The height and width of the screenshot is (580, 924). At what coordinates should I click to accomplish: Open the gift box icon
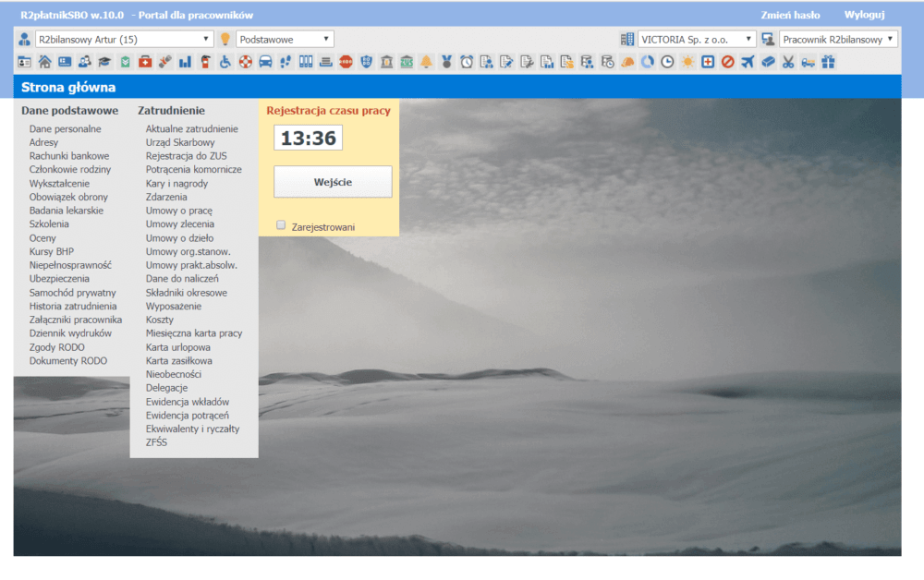828,62
